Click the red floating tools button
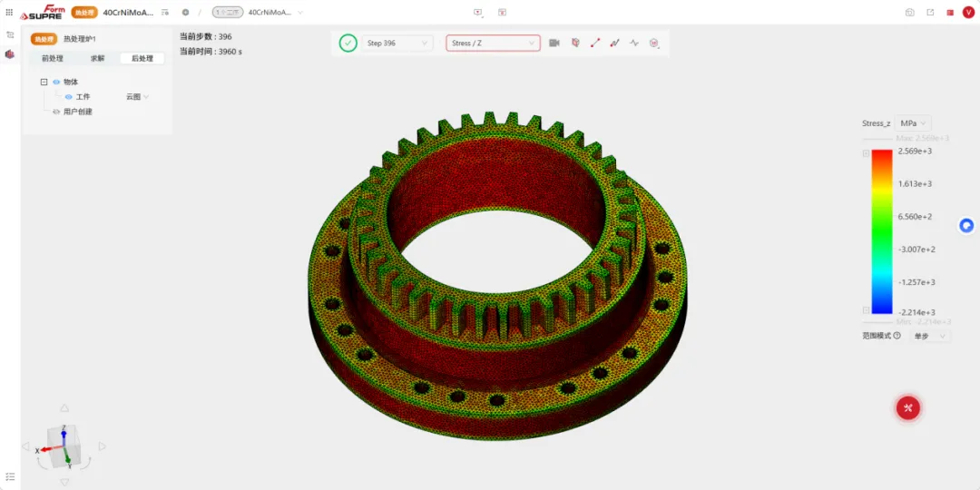 pyautogui.click(x=908, y=407)
